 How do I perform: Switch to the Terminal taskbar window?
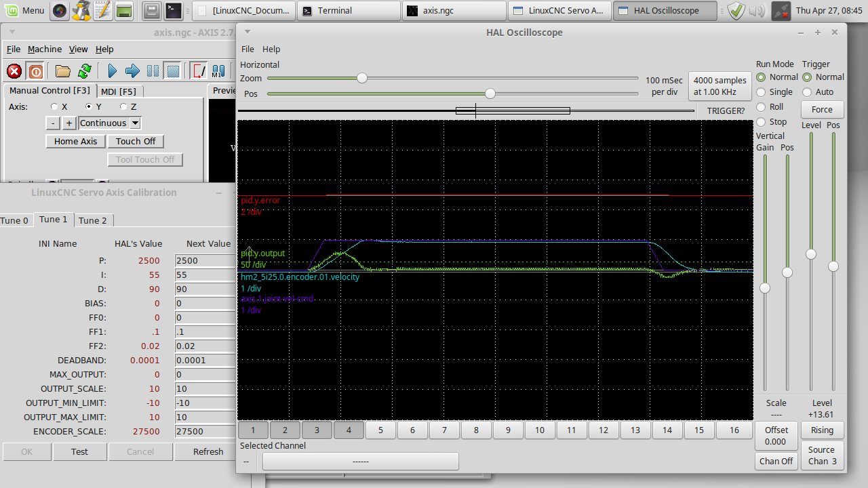pyautogui.click(x=349, y=10)
